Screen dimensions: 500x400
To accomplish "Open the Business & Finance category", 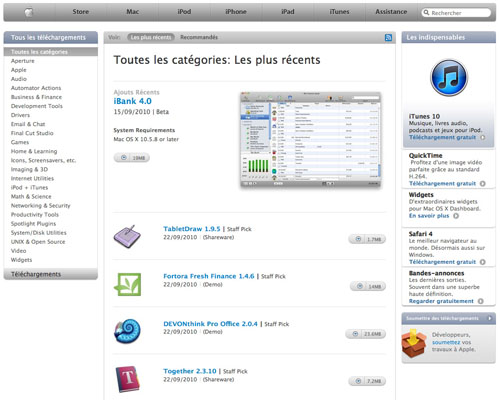I will (36, 97).
